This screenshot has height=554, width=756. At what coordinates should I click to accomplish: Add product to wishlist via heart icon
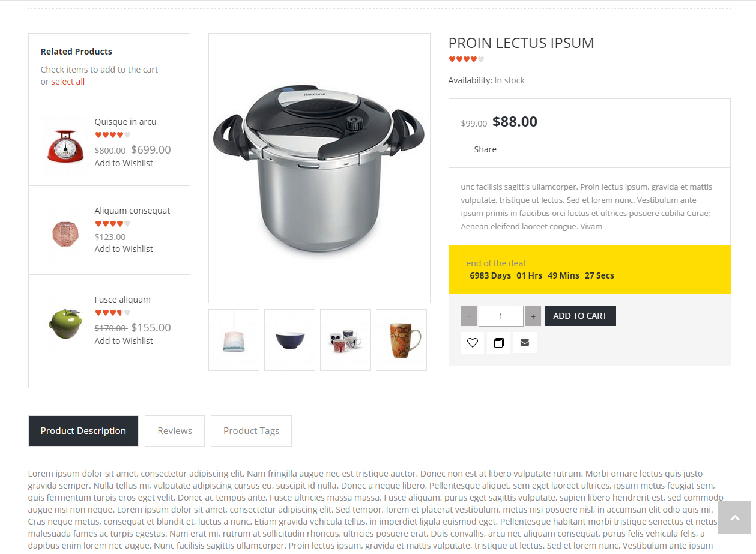click(472, 343)
